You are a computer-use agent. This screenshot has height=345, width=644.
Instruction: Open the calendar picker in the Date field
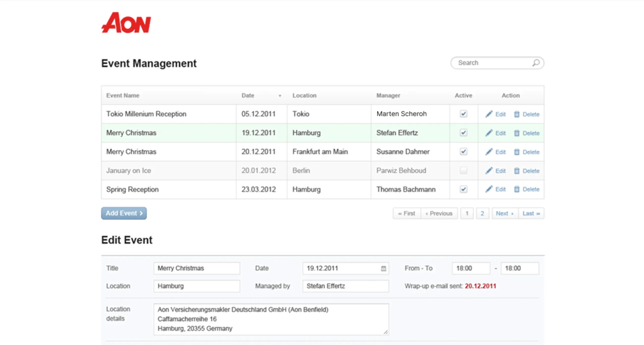point(383,269)
